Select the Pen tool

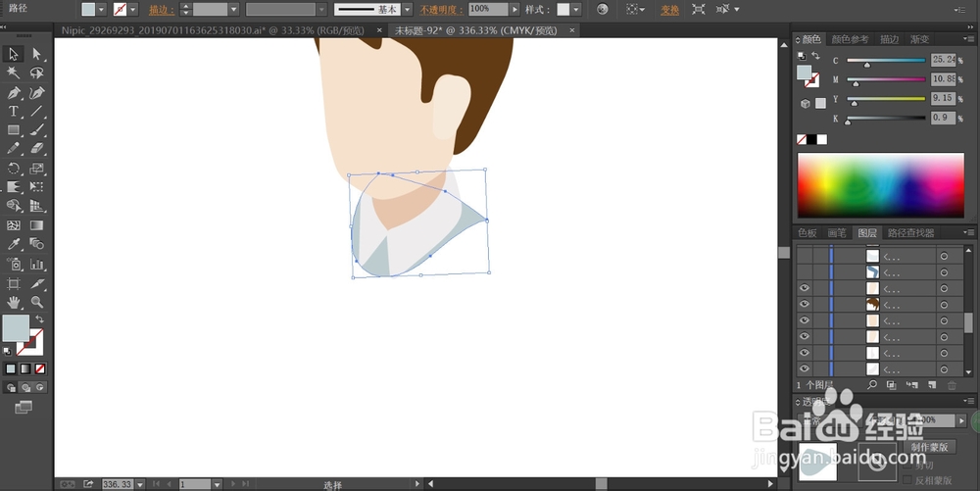click(x=13, y=93)
